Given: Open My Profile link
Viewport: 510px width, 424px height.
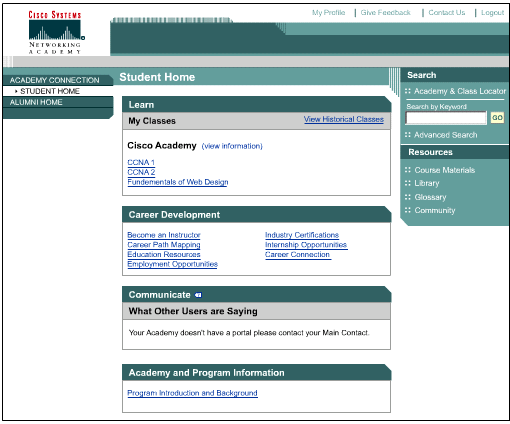Looking at the screenshot, I should coord(328,13).
